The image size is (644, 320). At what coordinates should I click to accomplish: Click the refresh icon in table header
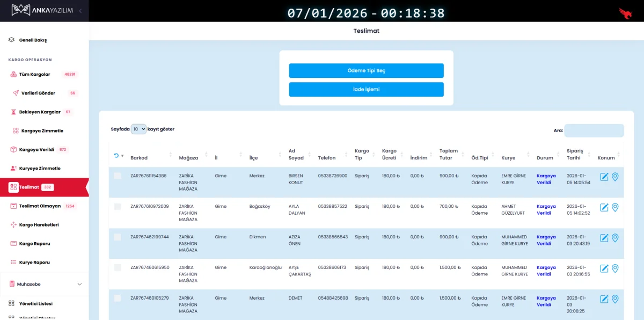point(116,156)
